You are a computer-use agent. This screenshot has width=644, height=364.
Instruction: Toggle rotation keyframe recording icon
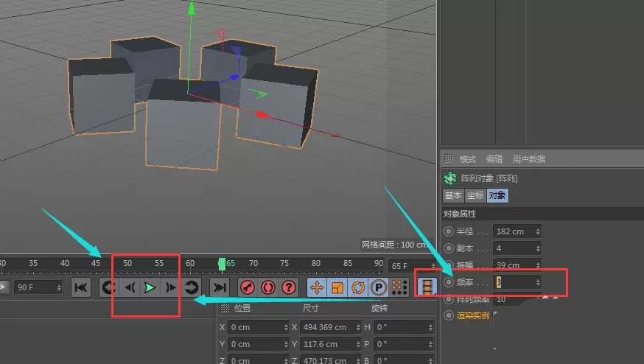click(357, 287)
